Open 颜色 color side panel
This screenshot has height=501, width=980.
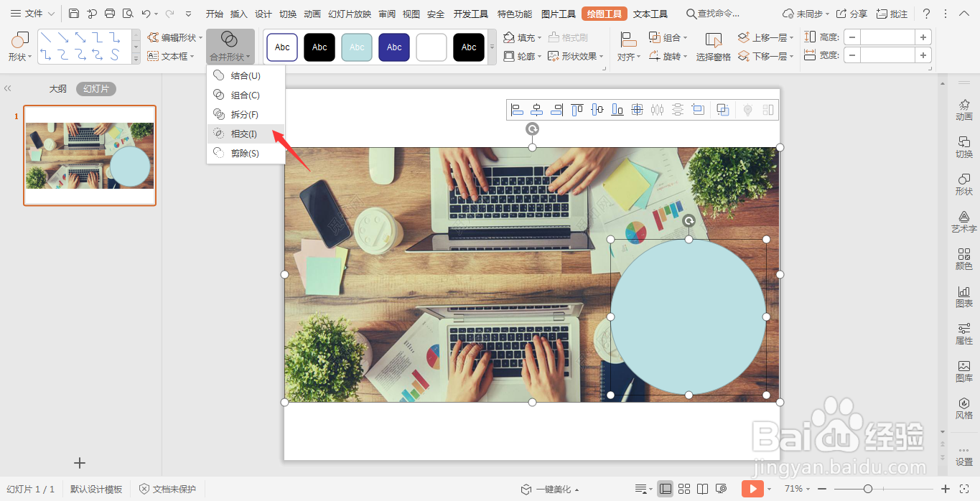click(x=964, y=260)
